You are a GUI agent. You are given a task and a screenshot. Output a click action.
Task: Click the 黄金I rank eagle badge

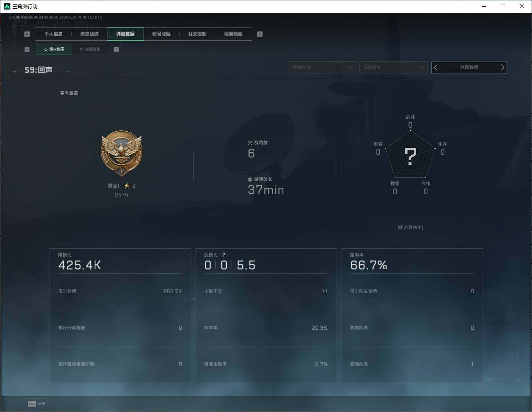(x=122, y=154)
